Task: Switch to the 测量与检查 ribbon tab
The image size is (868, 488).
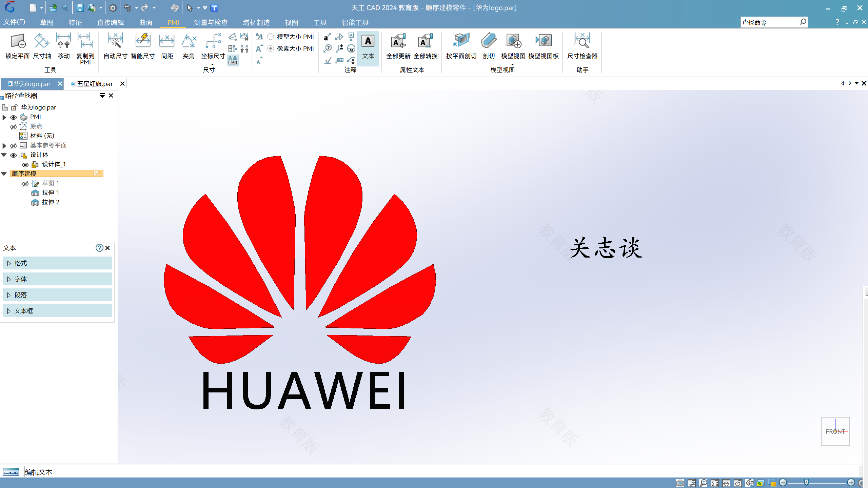Action: [x=211, y=22]
